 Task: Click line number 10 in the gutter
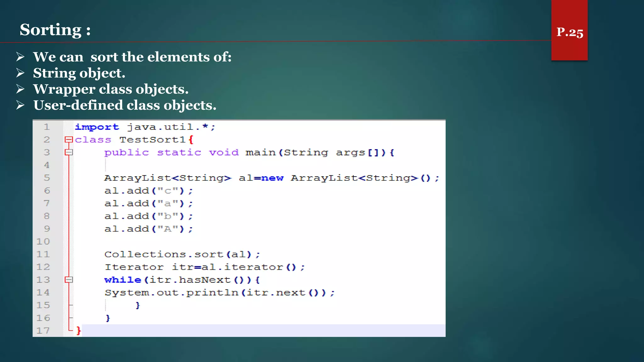coord(43,241)
